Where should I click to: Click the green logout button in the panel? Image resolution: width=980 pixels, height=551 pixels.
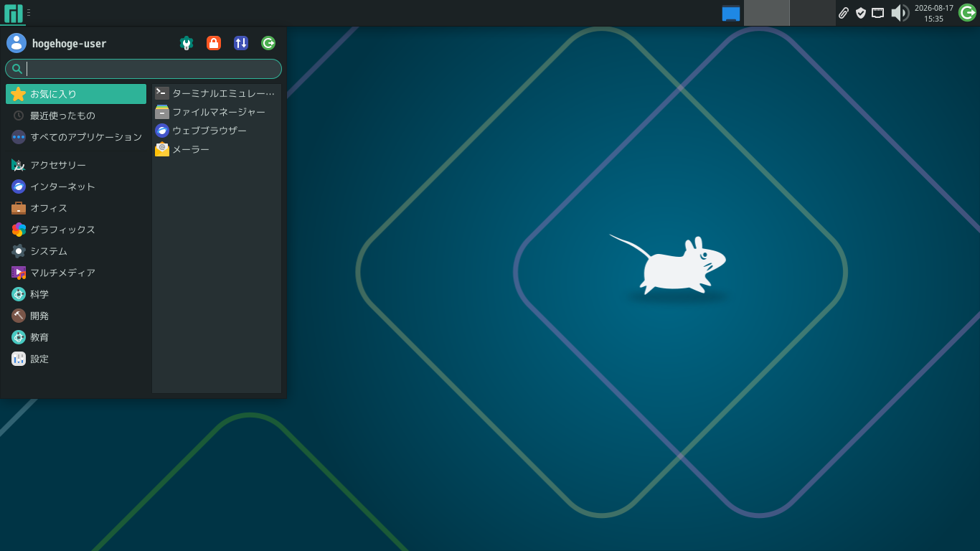967,13
